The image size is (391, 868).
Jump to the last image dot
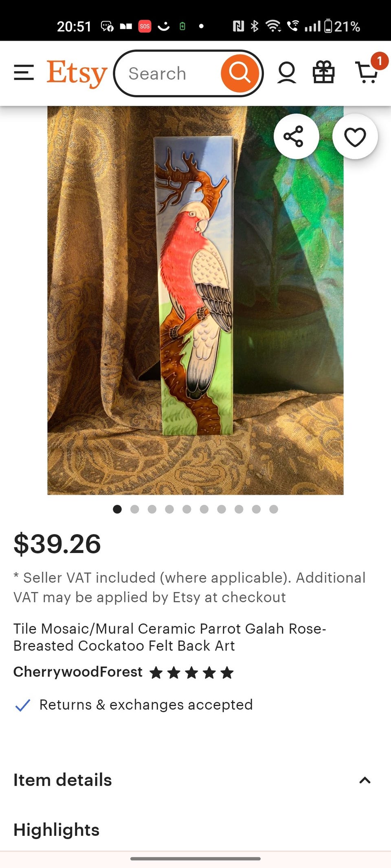coord(274,509)
